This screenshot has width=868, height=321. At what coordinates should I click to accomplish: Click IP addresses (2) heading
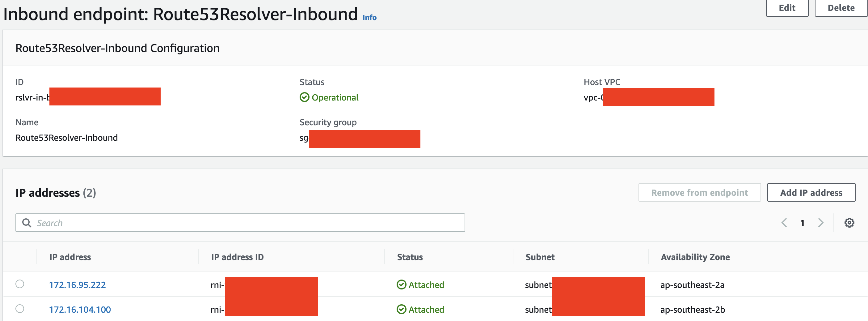coord(56,193)
